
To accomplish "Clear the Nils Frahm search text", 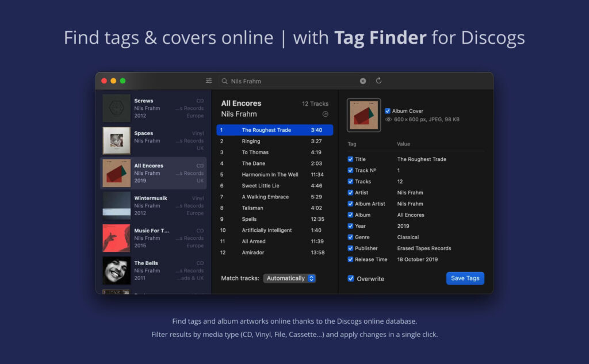I will pyautogui.click(x=363, y=81).
